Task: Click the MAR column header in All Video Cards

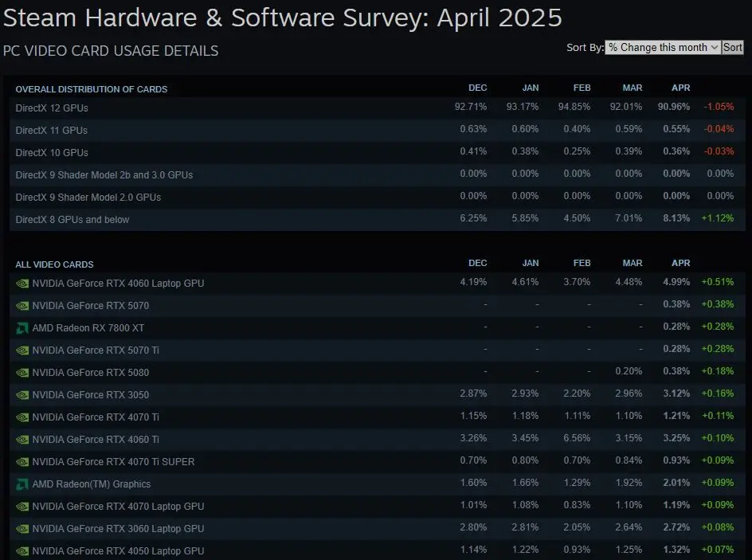Action: pos(632,263)
